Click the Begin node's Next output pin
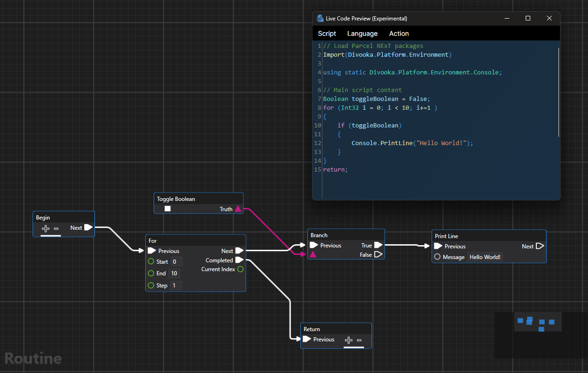 88,227
